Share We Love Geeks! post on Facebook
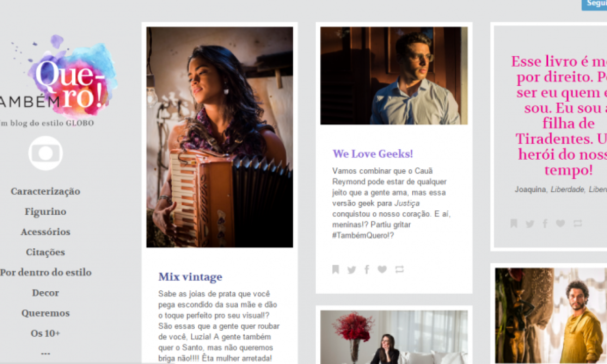Viewport: 607px width, 364px height. coord(367,269)
